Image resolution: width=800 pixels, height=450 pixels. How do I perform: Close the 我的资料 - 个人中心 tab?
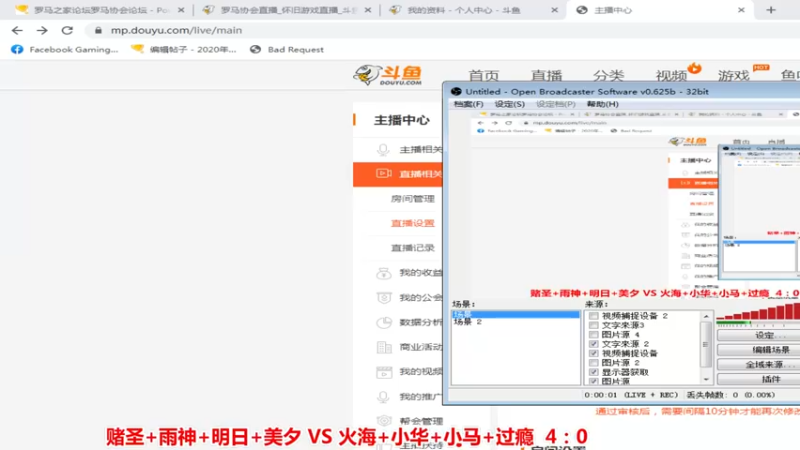click(x=555, y=10)
